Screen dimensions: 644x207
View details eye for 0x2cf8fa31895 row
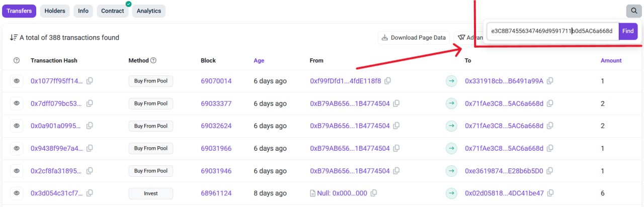pyautogui.click(x=17, y=171)
